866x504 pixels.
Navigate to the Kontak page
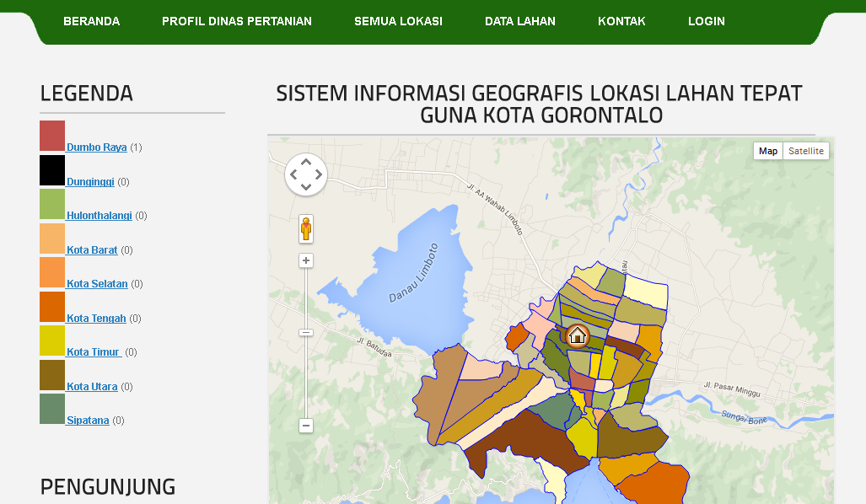621,21
